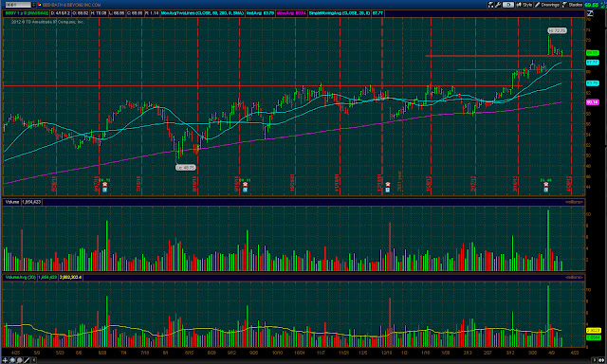Open the Style menu

pyautogui.click(x=524, y=5)
